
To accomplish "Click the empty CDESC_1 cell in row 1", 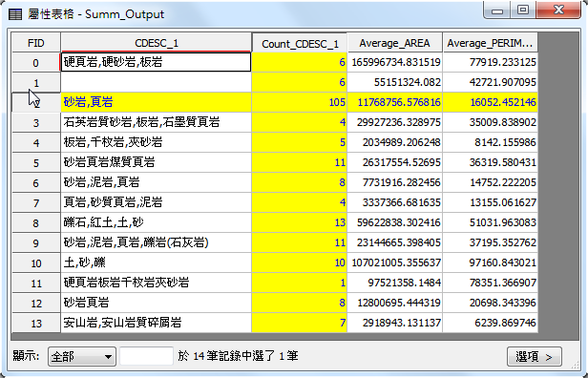I will click(156, 82).
